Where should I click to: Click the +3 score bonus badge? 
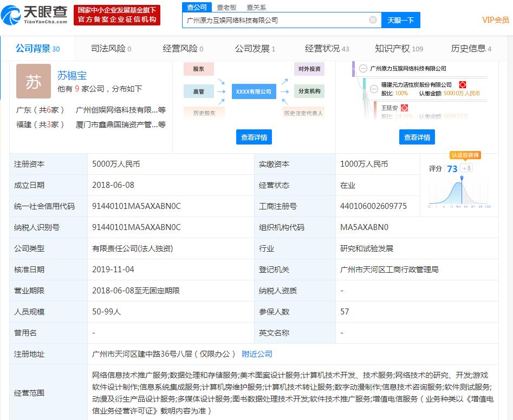tap(466, 168)
